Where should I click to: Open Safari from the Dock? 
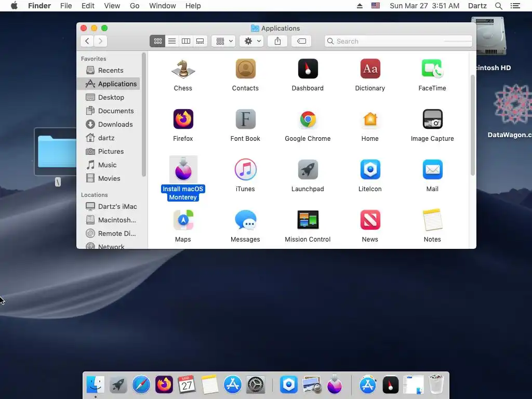(141, 385)
